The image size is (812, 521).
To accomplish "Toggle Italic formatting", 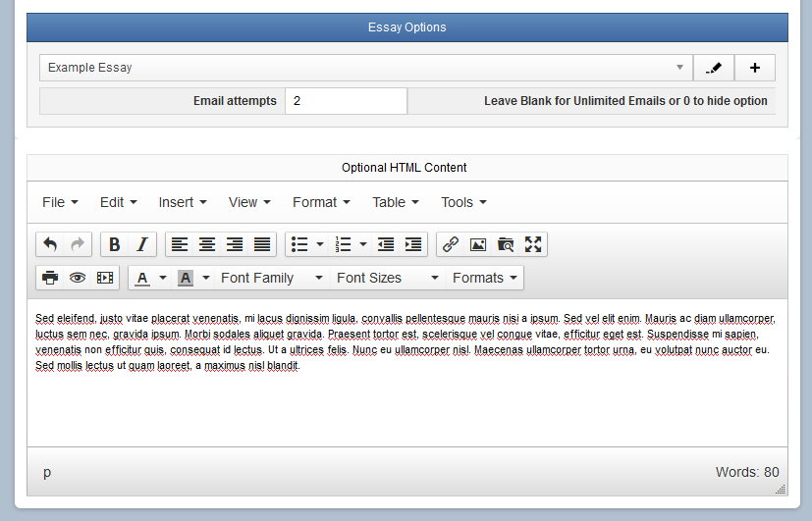I will 142,244.
